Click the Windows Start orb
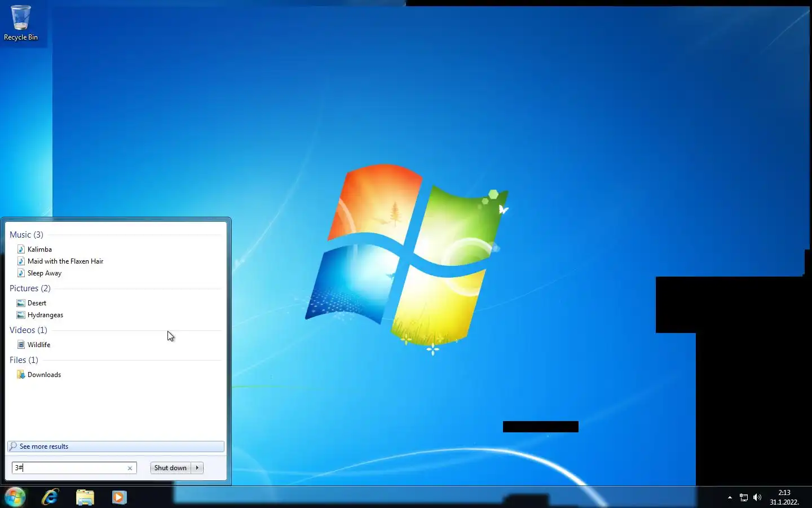Screen dimensions: 812x508 tap(15, 497)
